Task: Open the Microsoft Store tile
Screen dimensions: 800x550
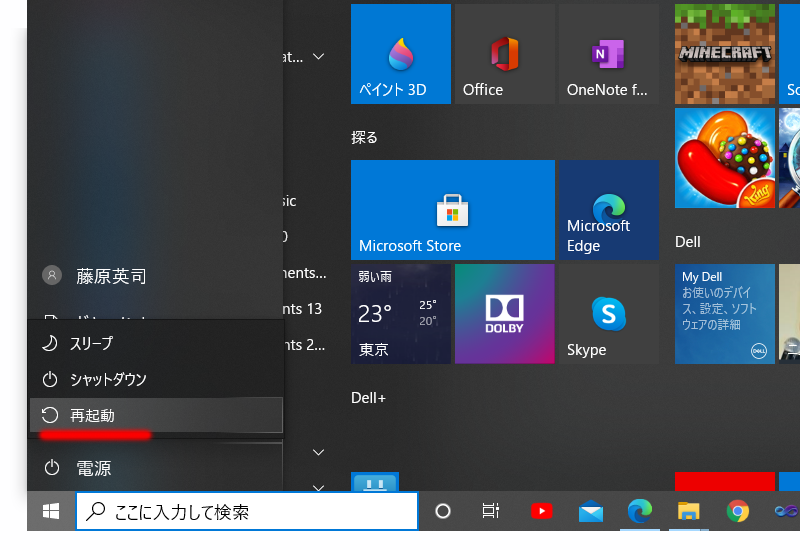Action: click(453, 210)
